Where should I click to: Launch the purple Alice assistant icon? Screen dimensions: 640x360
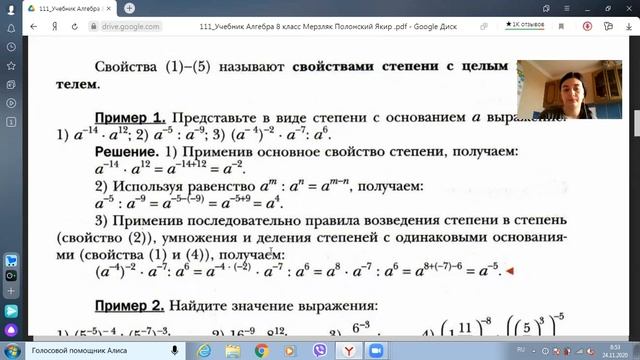[x=11, y=330]
